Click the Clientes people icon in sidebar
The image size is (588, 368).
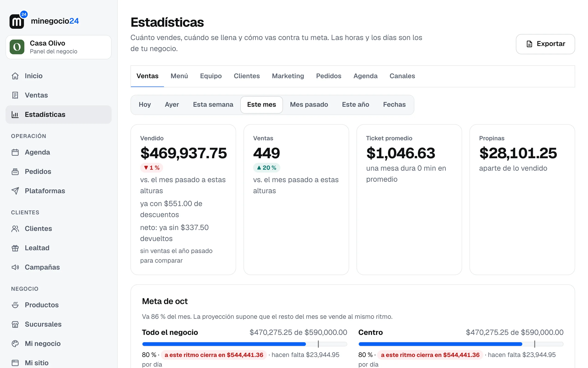coord(15,229)
